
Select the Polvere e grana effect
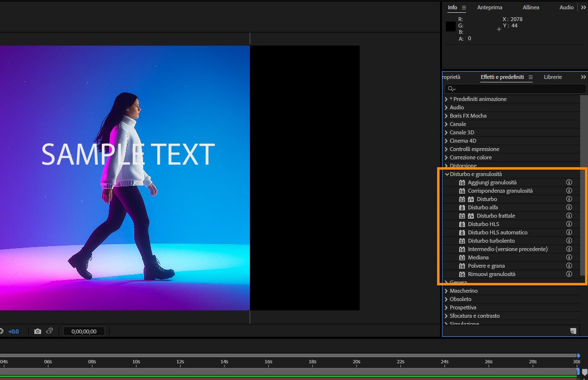[486, 266]
